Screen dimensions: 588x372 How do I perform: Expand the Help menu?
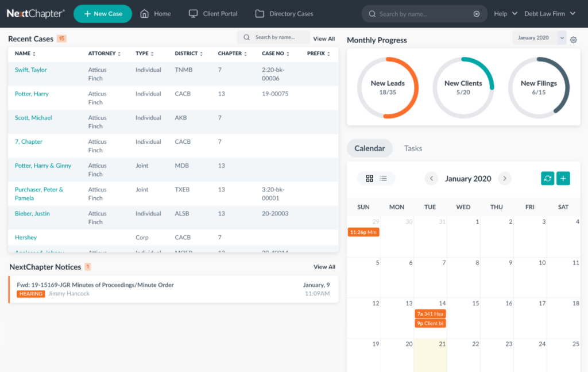pos(505,14)
